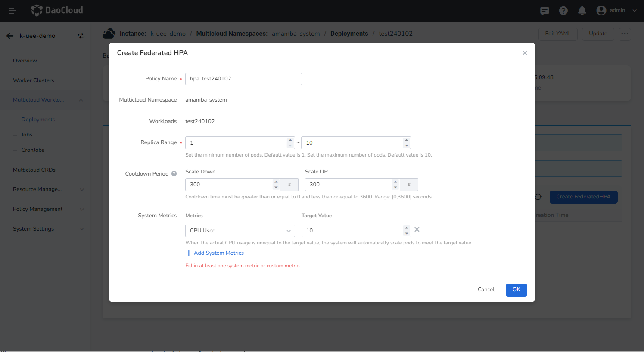Open the messages chat icon
The height and width of the screenshot is (352, 644).
(x=544, y=11)
